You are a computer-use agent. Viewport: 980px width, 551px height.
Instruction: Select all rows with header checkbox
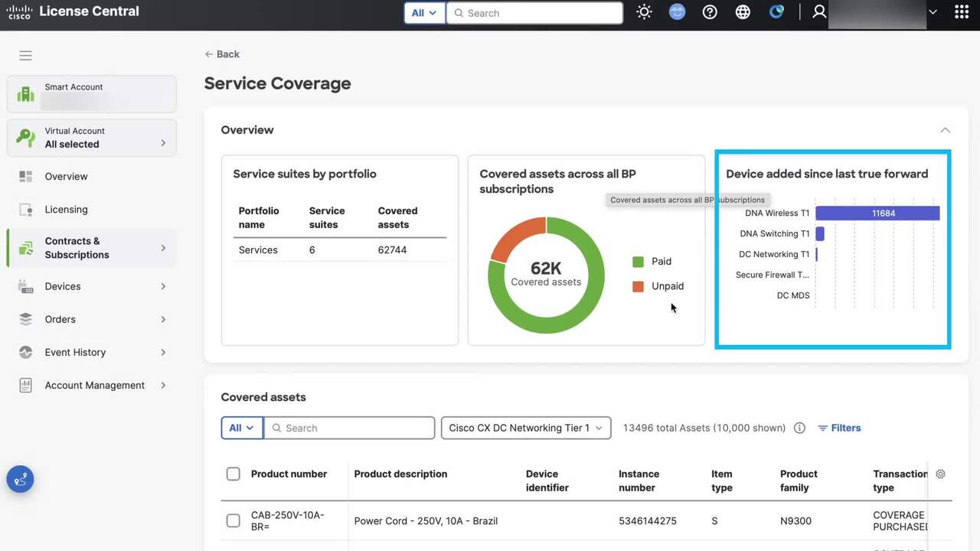(234, 474)
